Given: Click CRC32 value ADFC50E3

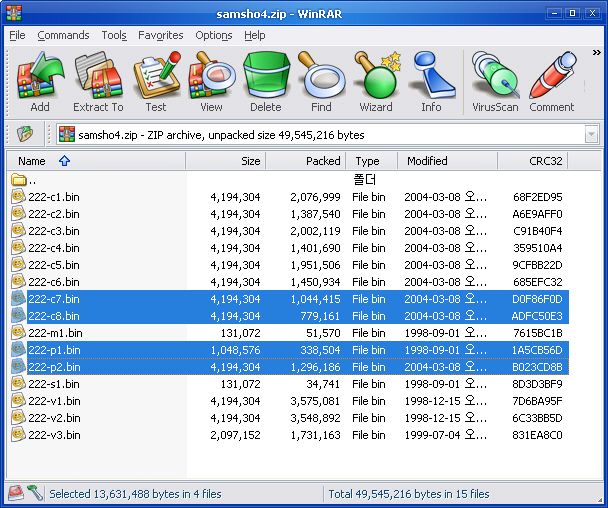Looking at the screenshot, I should coord(537,316).
